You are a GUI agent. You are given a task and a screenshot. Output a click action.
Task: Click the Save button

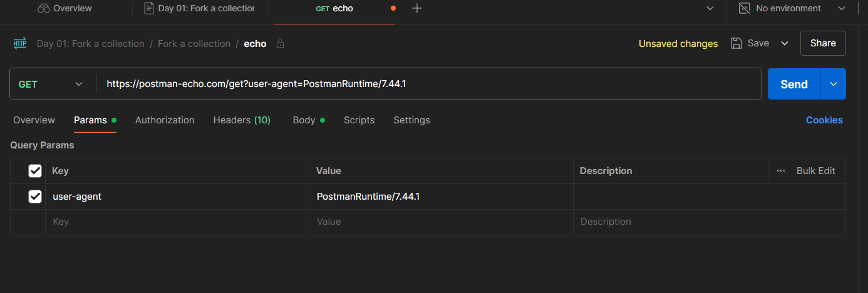750,43
